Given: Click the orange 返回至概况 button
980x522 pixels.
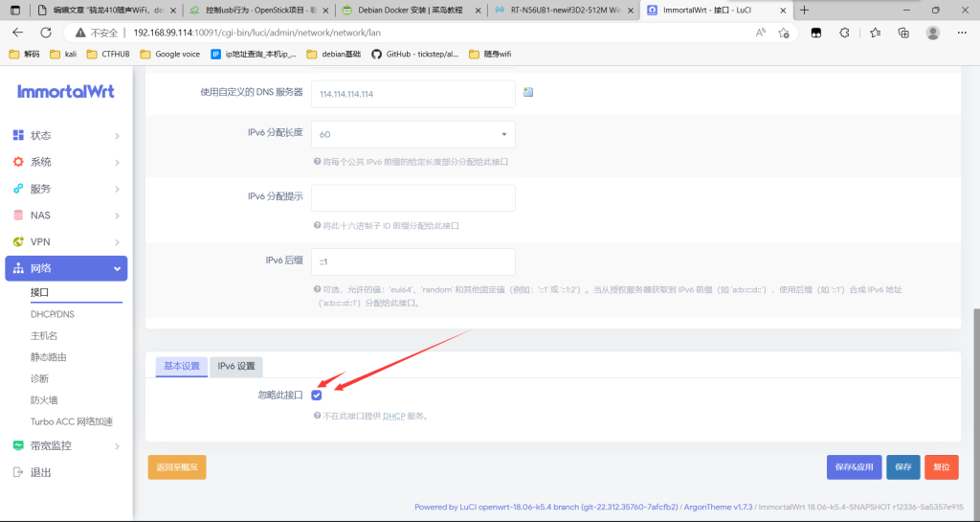Looking at the screenshot, I should [x=177, y=466].
